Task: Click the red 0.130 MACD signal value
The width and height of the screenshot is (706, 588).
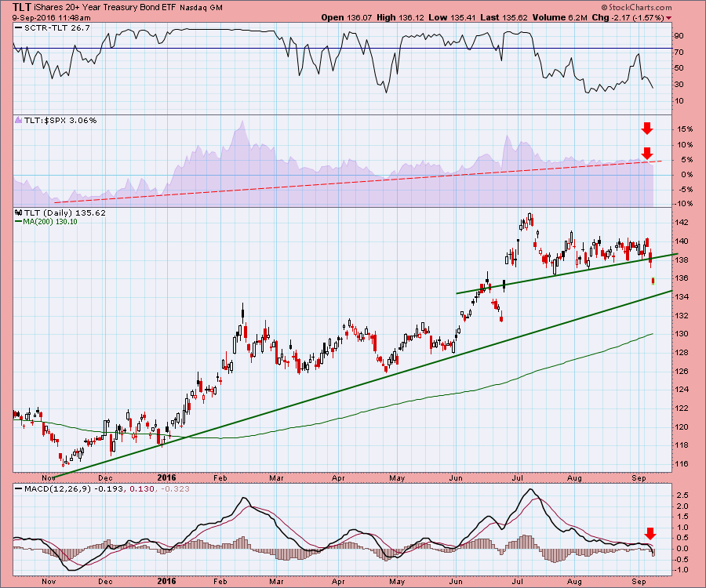Action: [141, 488]
